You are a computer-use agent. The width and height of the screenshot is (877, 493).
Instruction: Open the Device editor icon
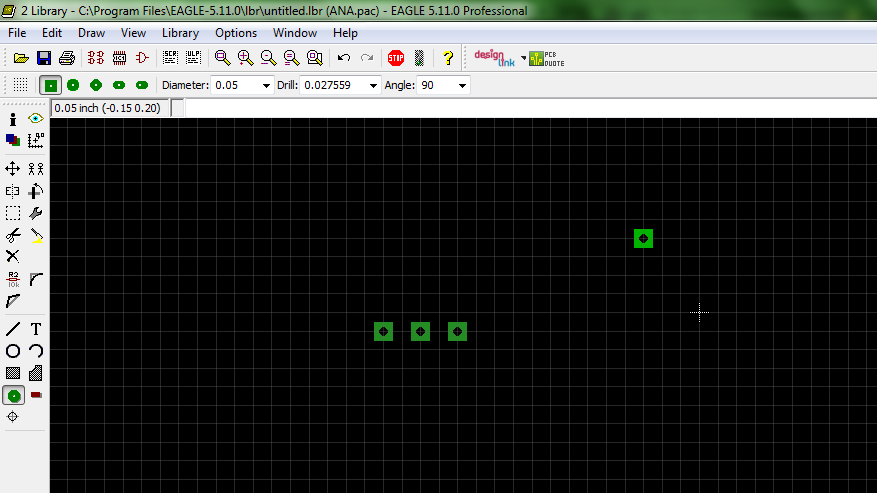tap(96, 58)
